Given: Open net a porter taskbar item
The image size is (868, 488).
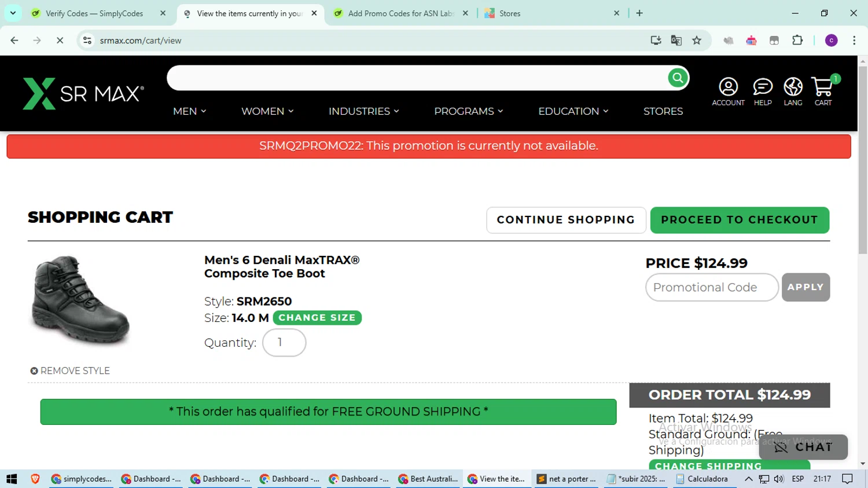Looking at the screenshot, I should [x=567, y=479].
